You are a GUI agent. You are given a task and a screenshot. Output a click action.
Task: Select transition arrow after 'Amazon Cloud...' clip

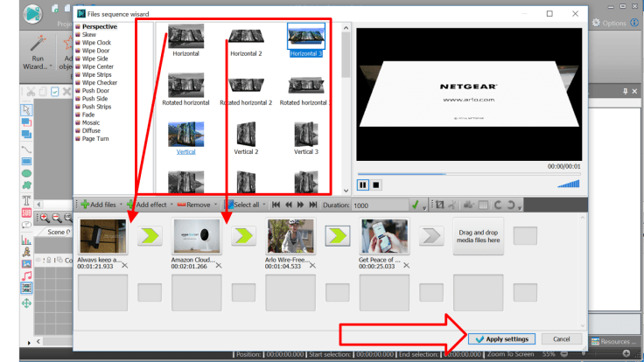pos(243,236)
